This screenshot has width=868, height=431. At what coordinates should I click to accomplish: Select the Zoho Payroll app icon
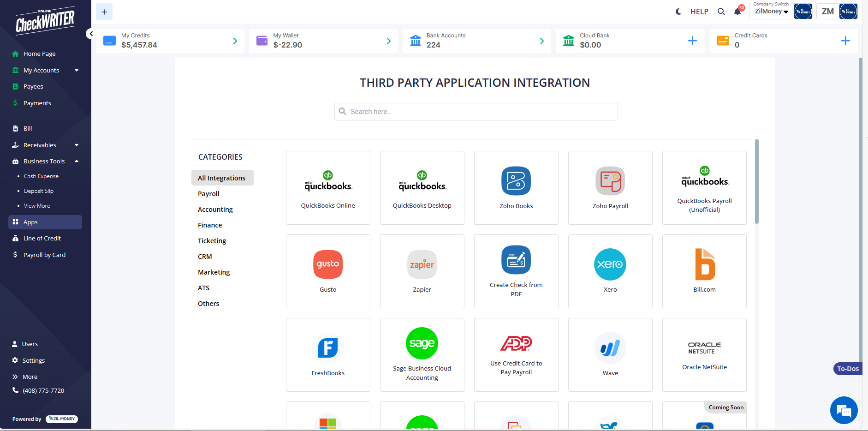coord(610,181)
